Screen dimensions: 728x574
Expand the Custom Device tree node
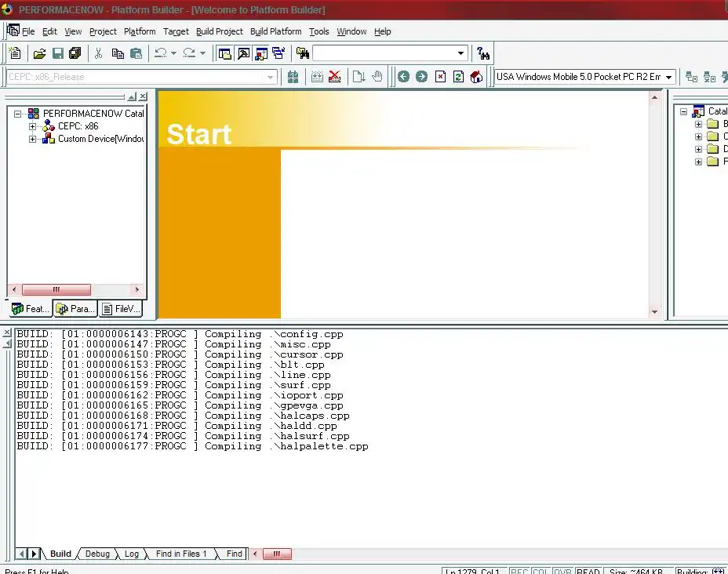point(32,139)
